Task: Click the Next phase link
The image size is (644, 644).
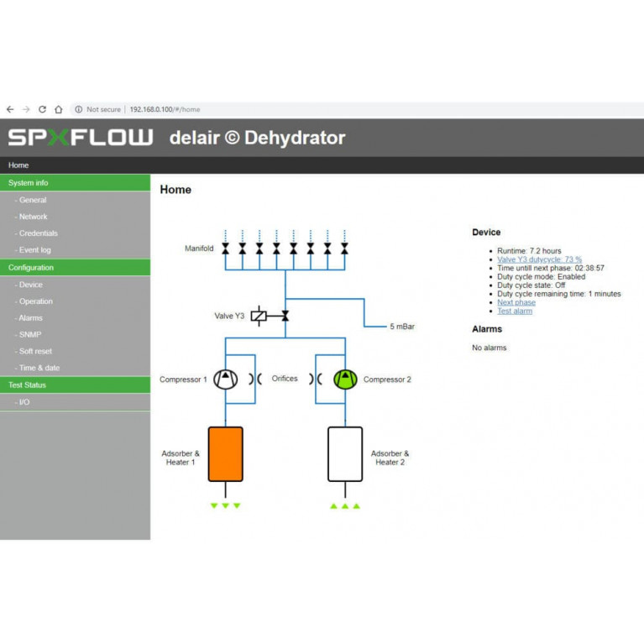Action: point(516,302)
